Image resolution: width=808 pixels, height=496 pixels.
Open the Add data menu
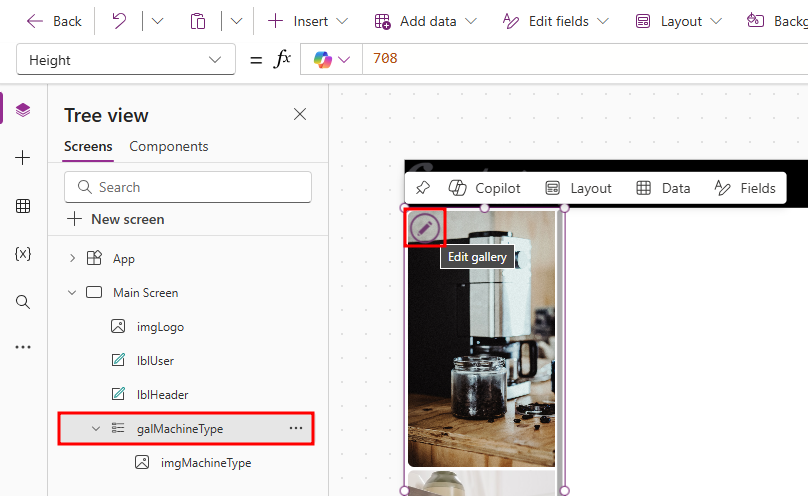coord(425,21)
